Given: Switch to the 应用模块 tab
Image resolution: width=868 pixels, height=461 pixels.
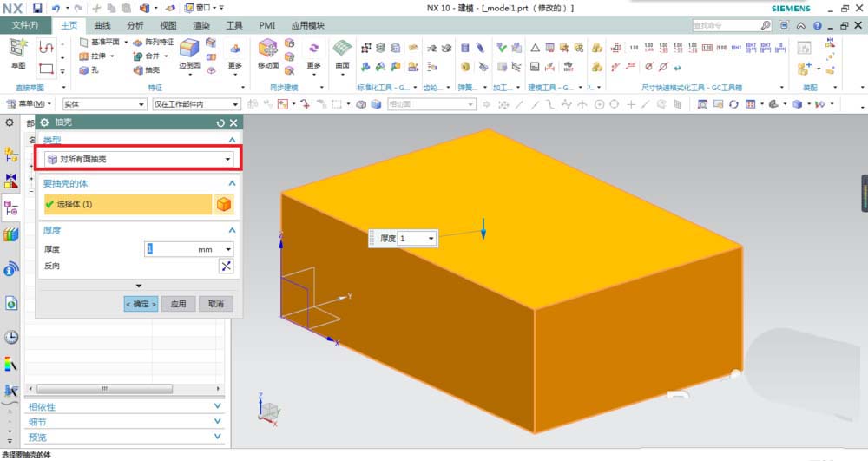Looking at the screenshot, I should coord(308,25).
